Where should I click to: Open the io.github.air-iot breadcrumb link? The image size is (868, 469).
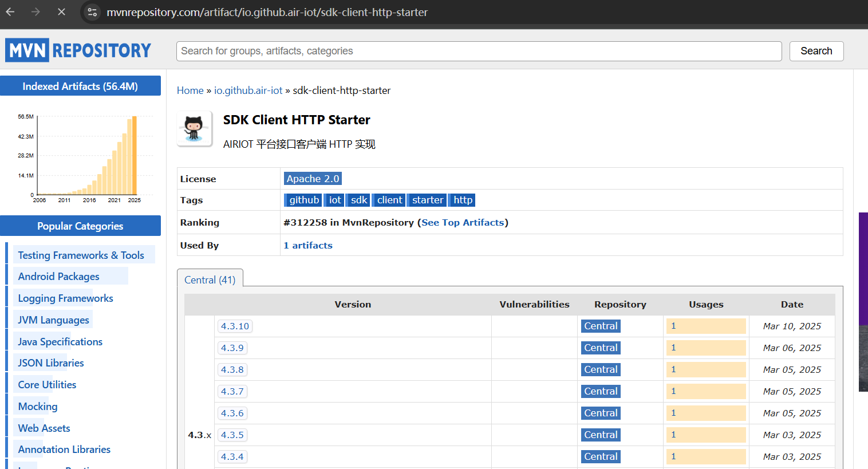pos(248,90)
